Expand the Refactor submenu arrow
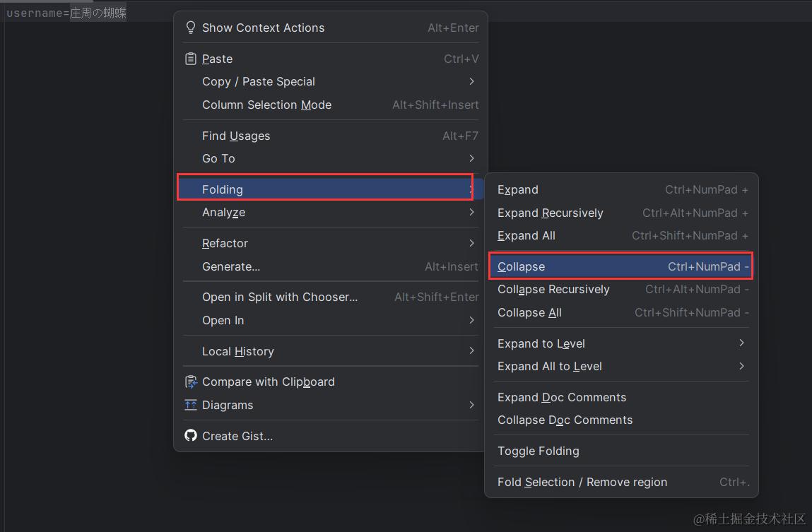The width and height of the screenshot is (812, 532). click(x=471, y=243)
